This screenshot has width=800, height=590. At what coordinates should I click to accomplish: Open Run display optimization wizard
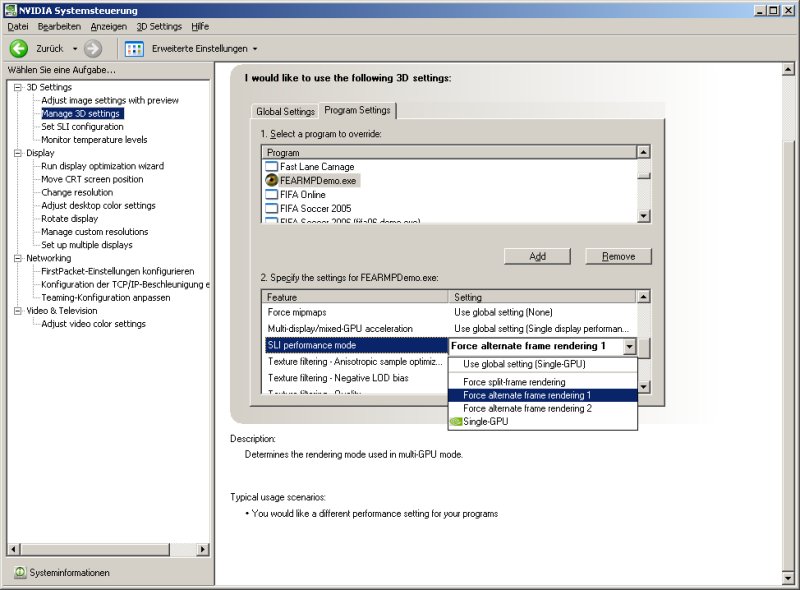pyautogui.click(x=103, y=166)
